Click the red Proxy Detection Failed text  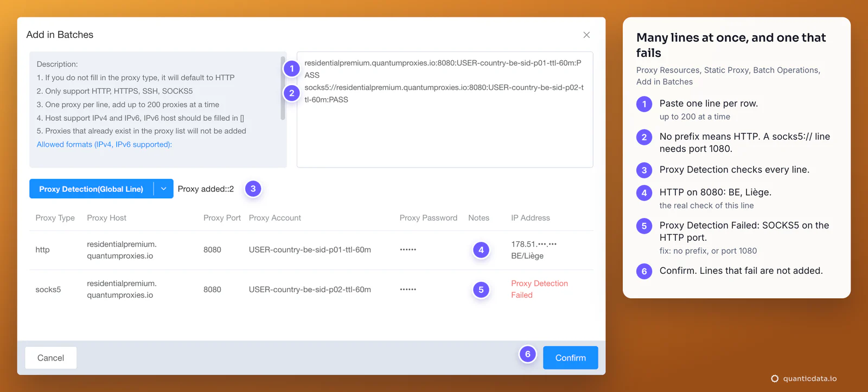tap(539, 289)
